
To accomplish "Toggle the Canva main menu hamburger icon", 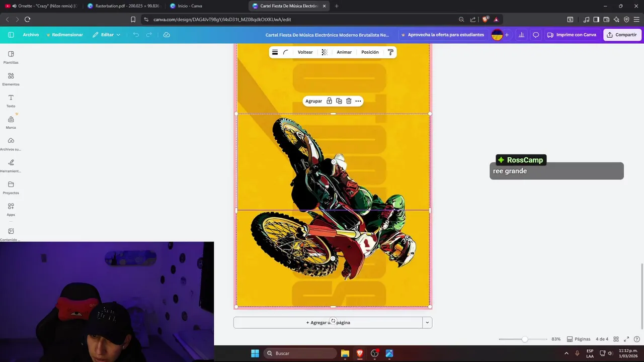I will (x=11, y=35).
